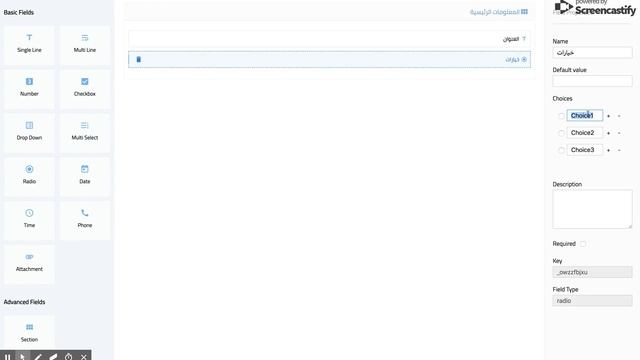This screenshot has width=640, height=360.
Task: Add a Radio field
Action: click(x=29, y=176)
